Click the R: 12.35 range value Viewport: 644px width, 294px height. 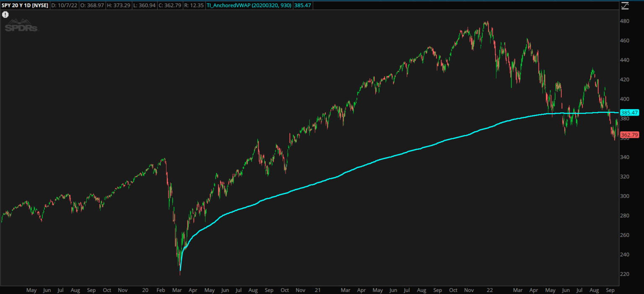tap(194, 5)
